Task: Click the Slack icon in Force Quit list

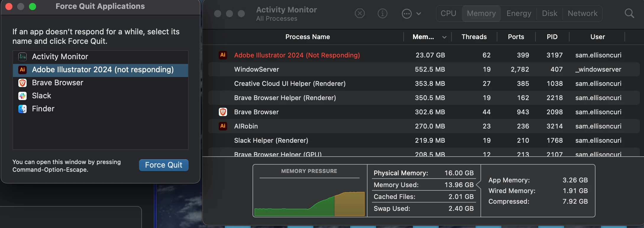Action: click(x=22, y=96)
